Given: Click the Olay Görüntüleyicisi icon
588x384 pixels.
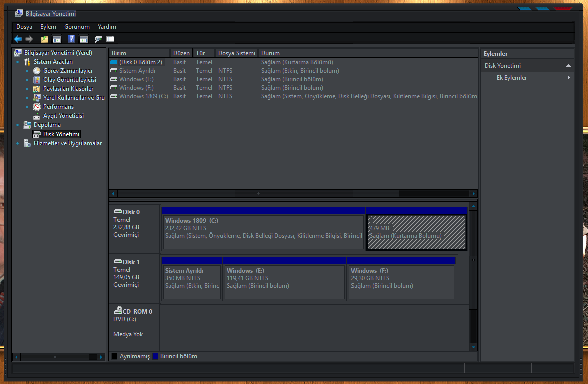Looking at the screenshot, I should pos(36,79).
